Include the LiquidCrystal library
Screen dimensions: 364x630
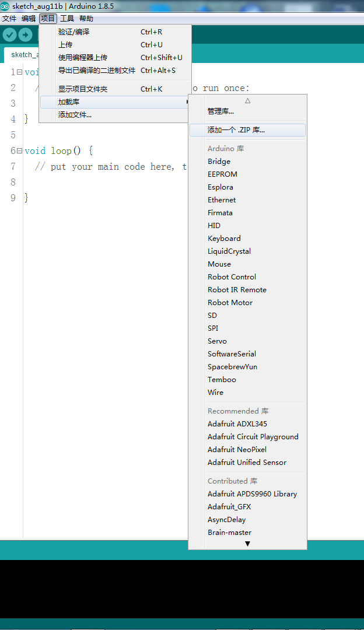point(247,251)
